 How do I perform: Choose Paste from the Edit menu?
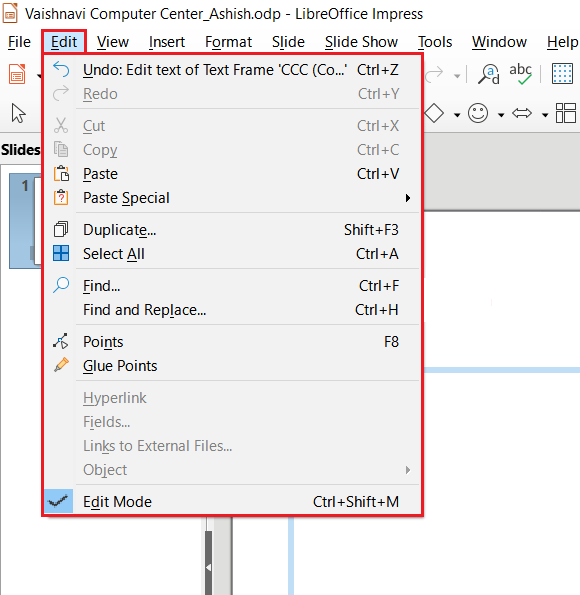pyautogui.click(x=232, y=174)
